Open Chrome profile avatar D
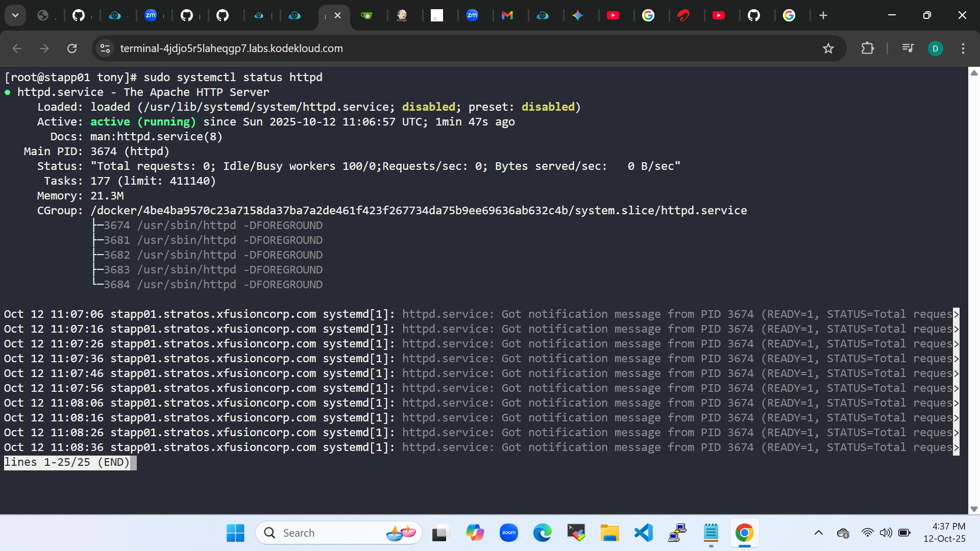This screenshot has width=980, height=551. tap(935, 48)
